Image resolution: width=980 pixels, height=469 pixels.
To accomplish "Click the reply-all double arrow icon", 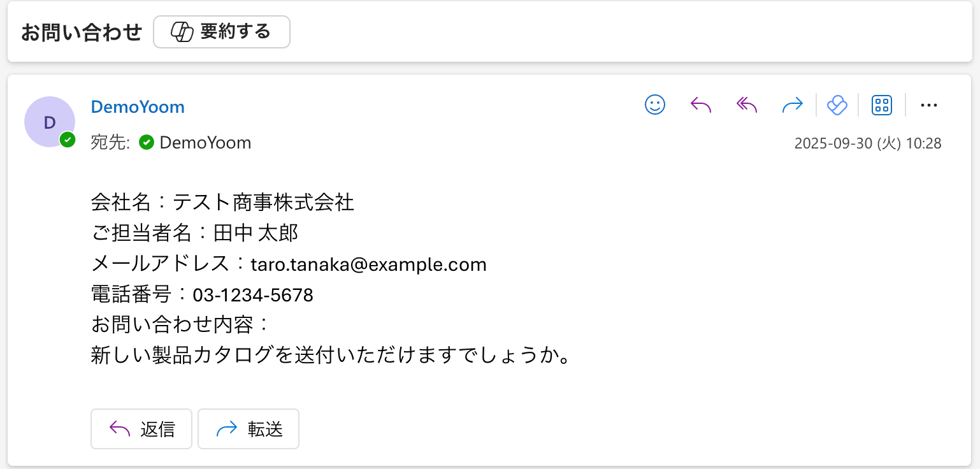I will (x=747, y=105).
